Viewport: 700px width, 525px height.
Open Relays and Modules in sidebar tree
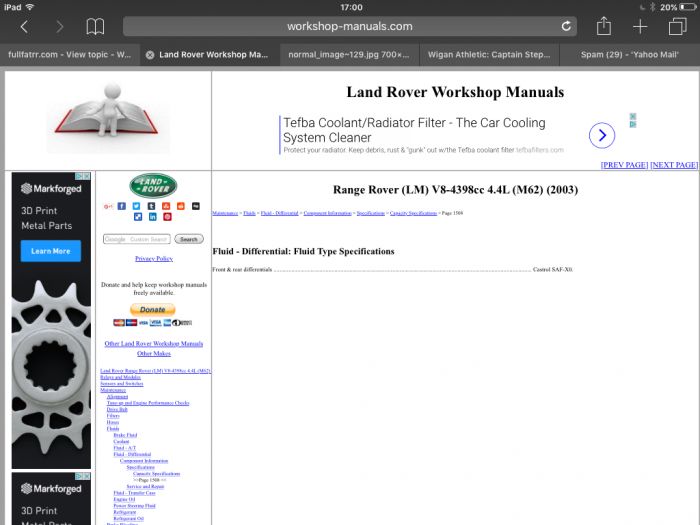[121, 377]
